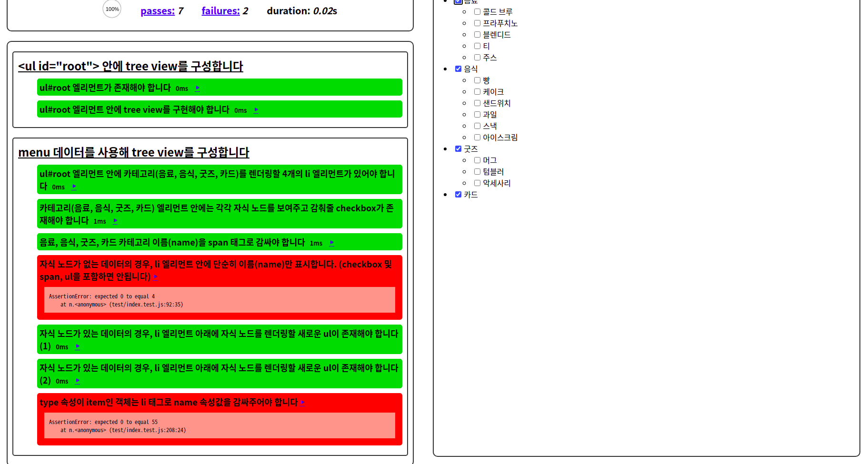Click failed test title 'type 속성이 item인 객체는'
The height and width of the screenshot is (464, 868).
click(169, 402)
